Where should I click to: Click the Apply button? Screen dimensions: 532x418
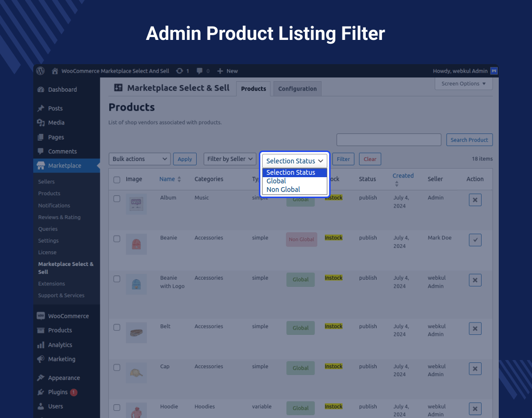click(x=185, y=159)
